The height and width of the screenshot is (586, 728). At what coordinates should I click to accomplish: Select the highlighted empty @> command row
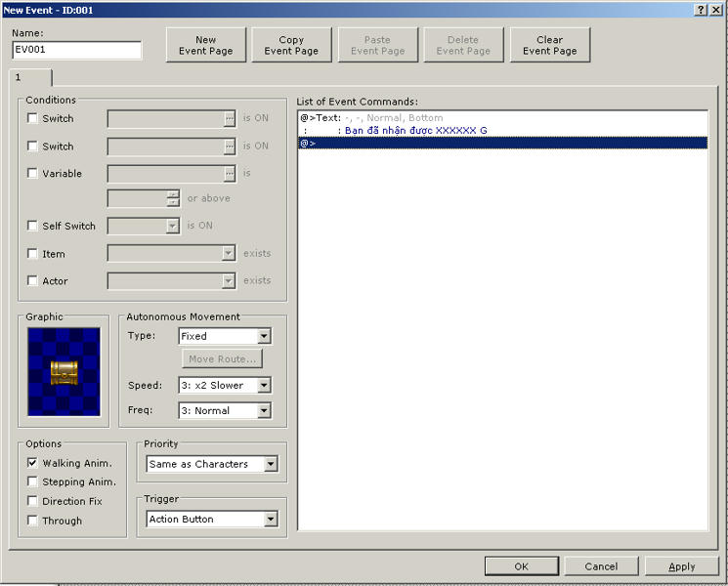[x=502, y=143]
